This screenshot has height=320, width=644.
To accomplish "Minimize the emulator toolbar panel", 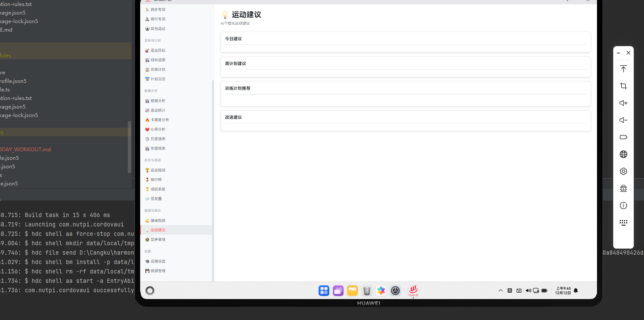I will point(618,53).
